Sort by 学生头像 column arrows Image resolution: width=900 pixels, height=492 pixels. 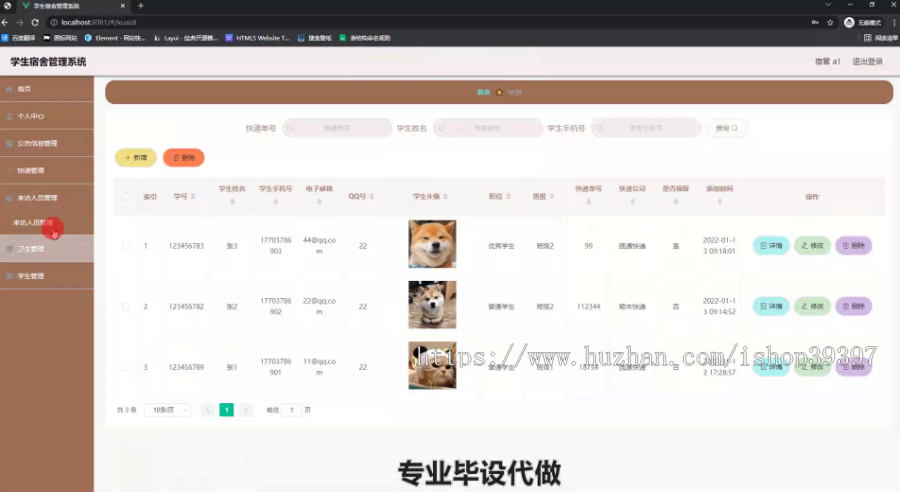(x=445, y=196)
